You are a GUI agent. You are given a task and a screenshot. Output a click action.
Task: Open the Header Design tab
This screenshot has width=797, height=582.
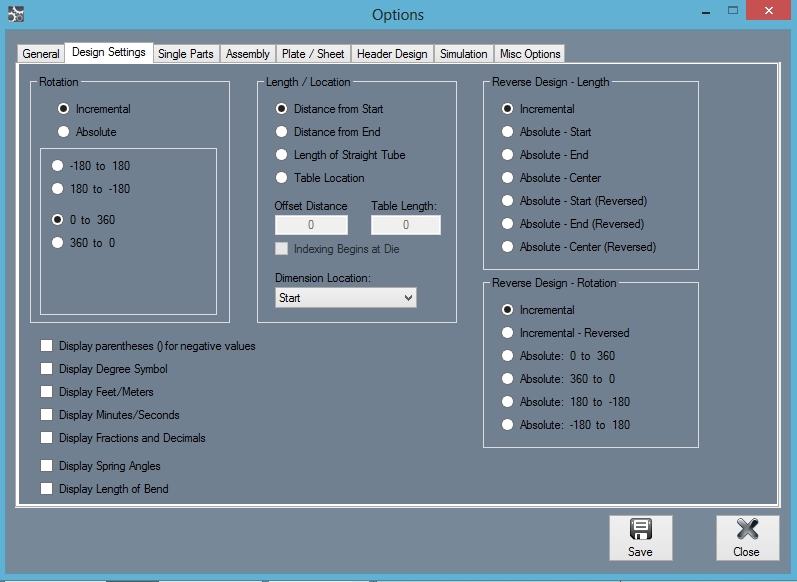tap(391, 54)
